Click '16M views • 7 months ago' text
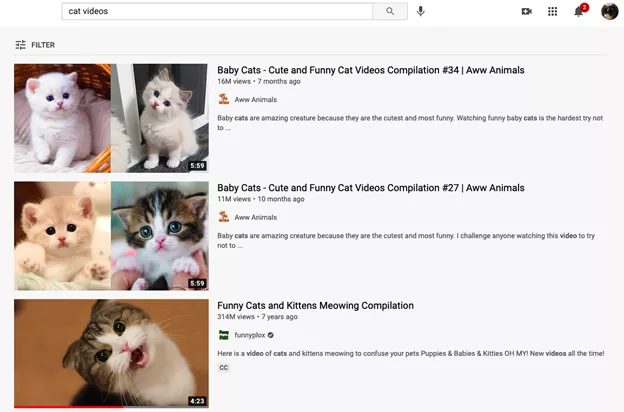 click(259, 81)
